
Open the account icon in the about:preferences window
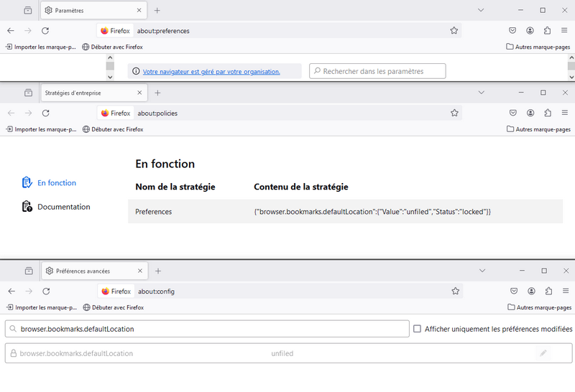(530, 31)
